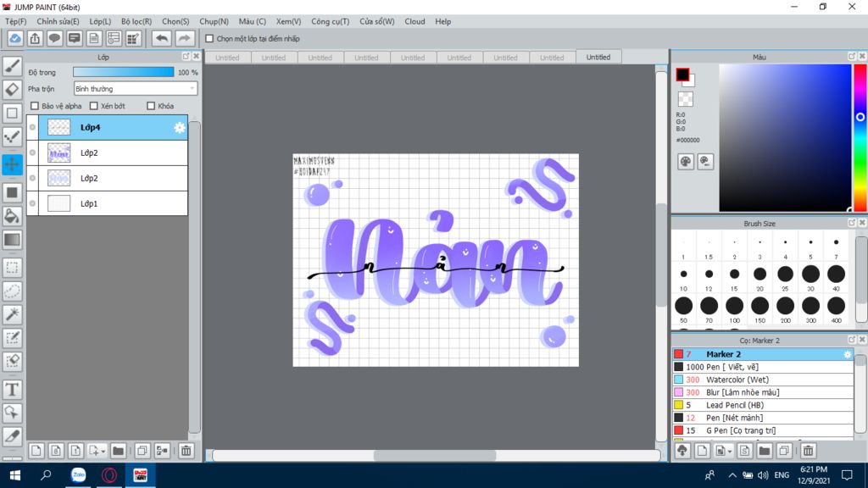Delete brush with trash icon in Cọ panel

pos(808,451)
